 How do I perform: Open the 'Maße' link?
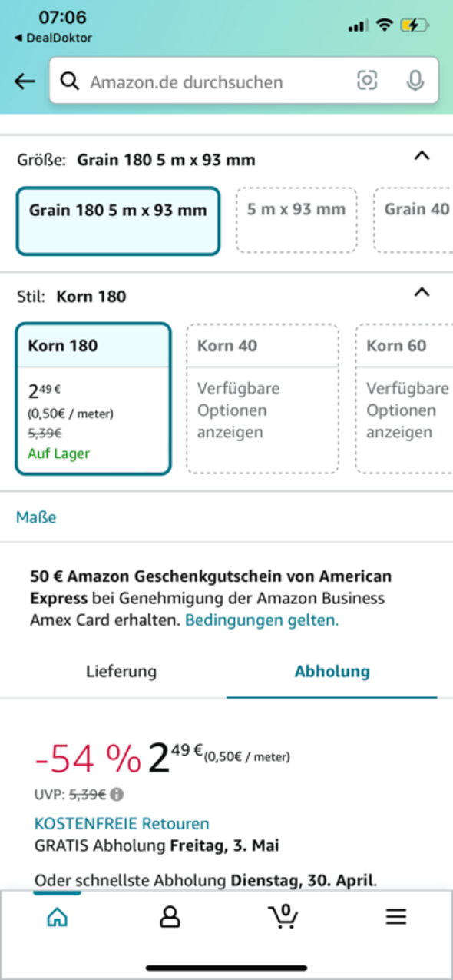(x=35, y=517)
